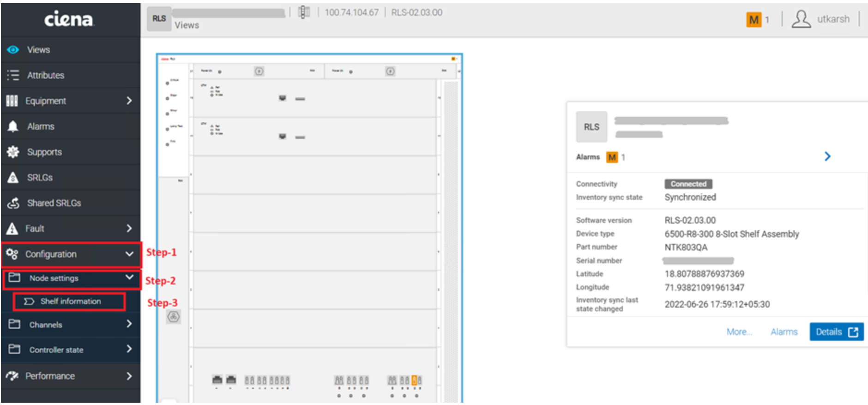Expand the Controller state arrow

(x=129, y=349)
